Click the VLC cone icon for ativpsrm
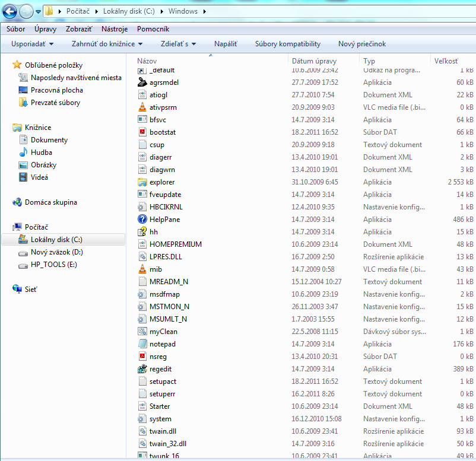The image size is (476, 461). pos(142,107)
